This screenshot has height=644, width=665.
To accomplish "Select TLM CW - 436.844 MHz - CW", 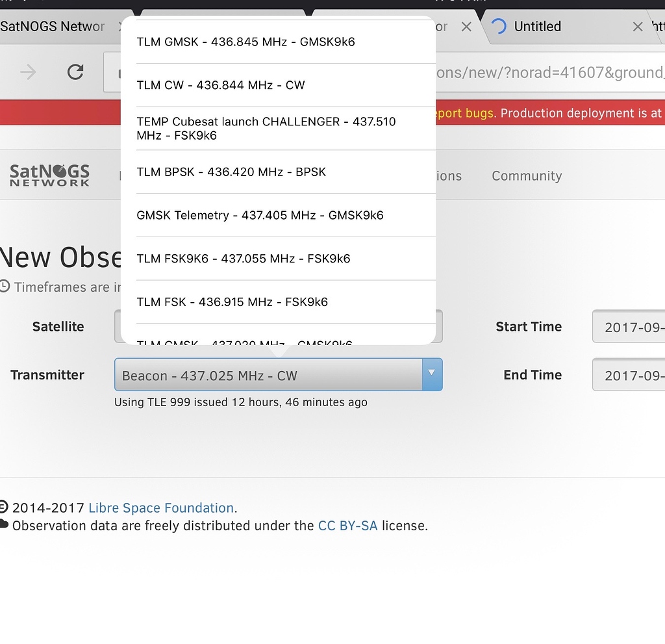I will click(221, 84).
